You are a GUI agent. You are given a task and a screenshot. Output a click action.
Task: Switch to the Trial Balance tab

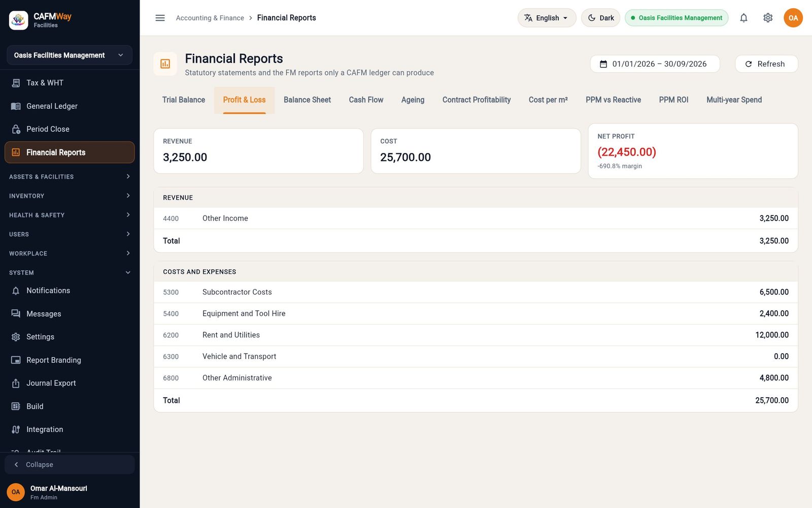click(184, 100)
